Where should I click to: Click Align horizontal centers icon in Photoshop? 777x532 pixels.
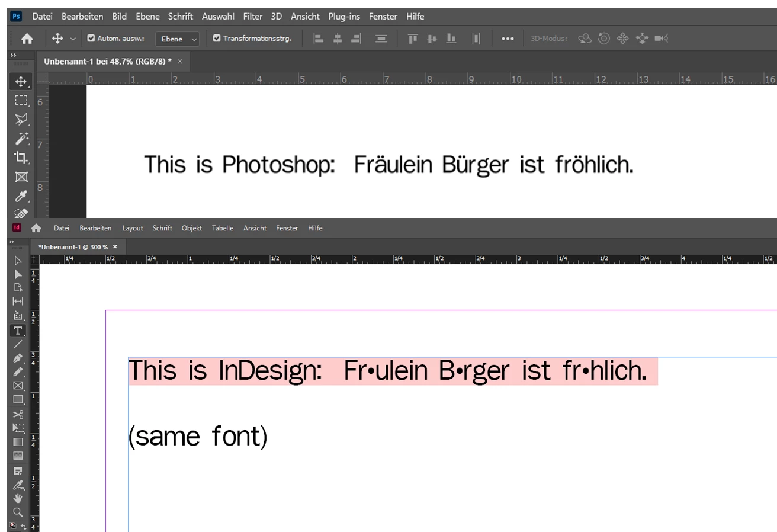coord(338,39)
